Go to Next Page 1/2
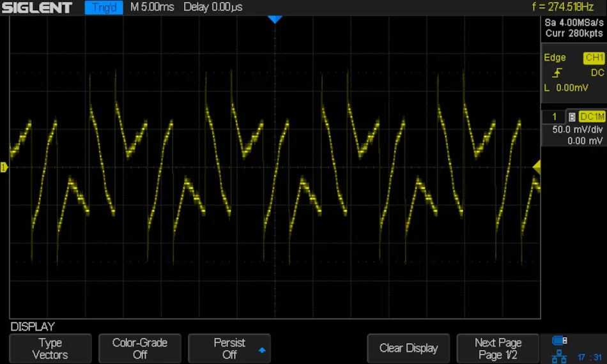Screen dimensions: 607x364 [x=498, y=349]
